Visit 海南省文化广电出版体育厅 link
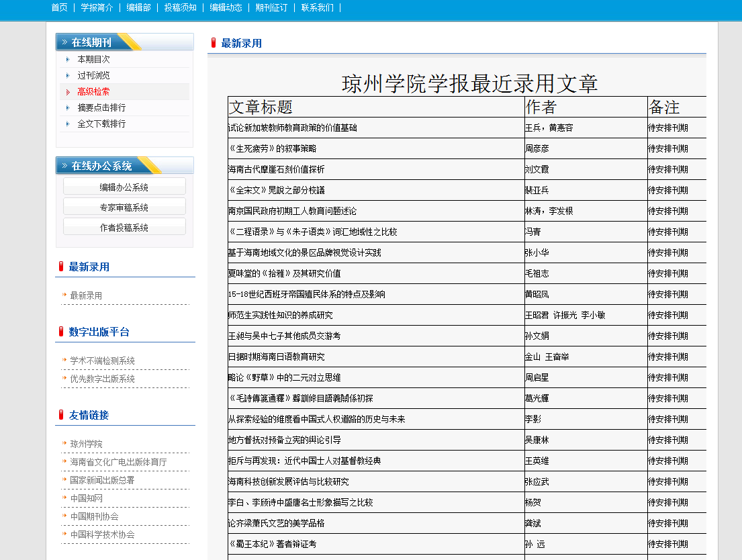The image size is (742, 560). (118, 462)
